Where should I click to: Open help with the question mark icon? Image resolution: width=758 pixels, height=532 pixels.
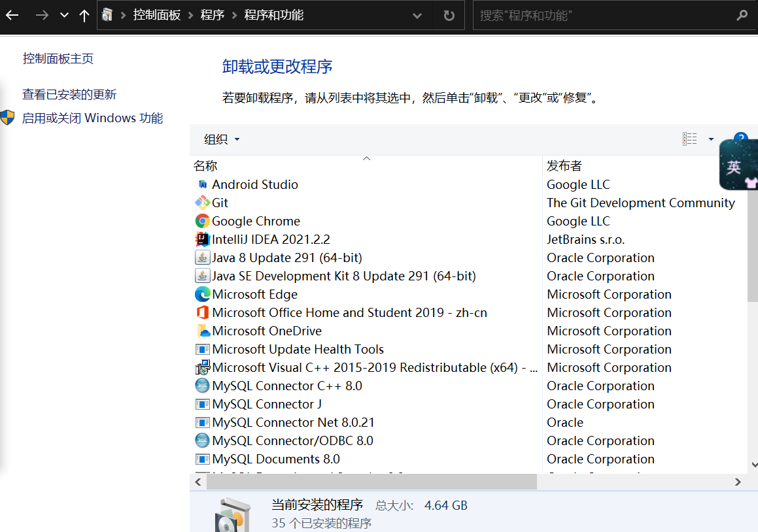[740, 137]
